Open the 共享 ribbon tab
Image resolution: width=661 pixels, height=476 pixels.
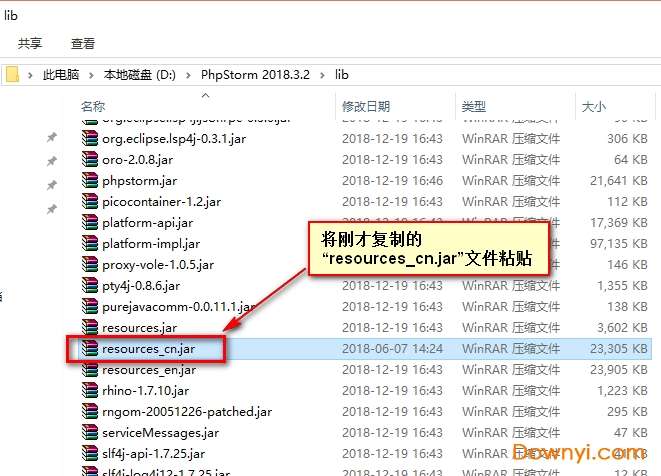click(30, 43)
